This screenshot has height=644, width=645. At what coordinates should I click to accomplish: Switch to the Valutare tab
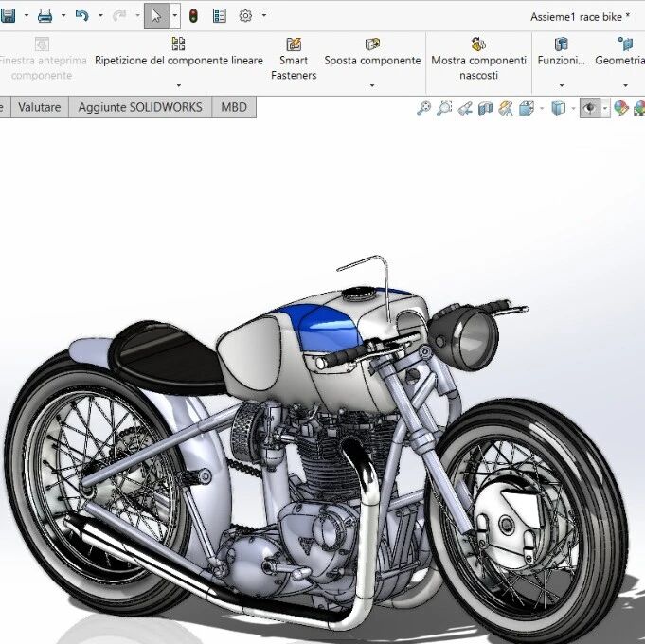click(x=40, y=107)
